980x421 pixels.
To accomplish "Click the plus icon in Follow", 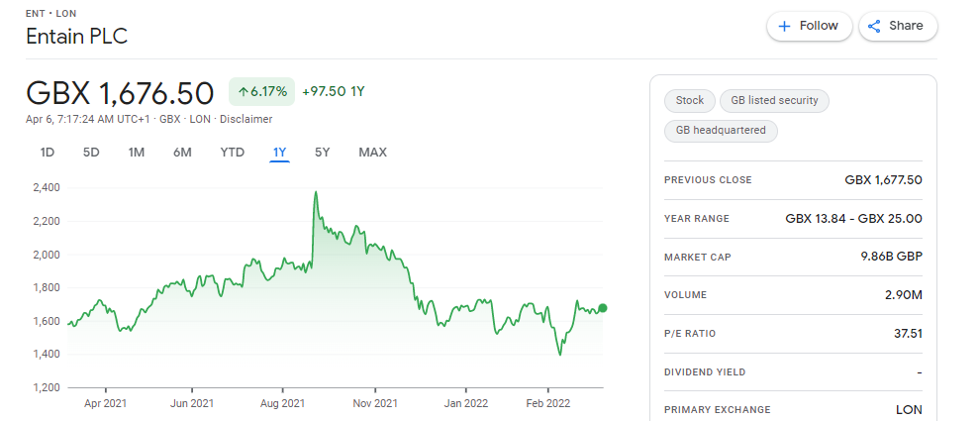I will click(x=784, y=27).
